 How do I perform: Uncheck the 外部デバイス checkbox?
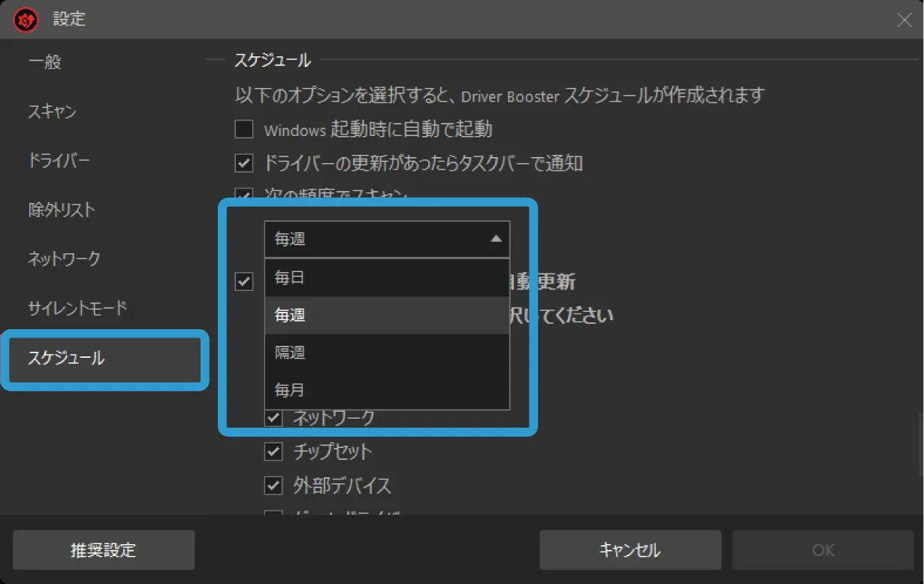273,486
